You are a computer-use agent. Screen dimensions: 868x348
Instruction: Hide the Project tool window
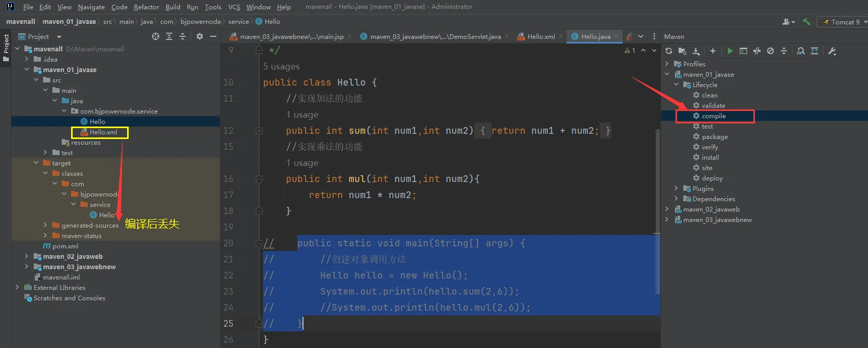click(x=213, y=36)
